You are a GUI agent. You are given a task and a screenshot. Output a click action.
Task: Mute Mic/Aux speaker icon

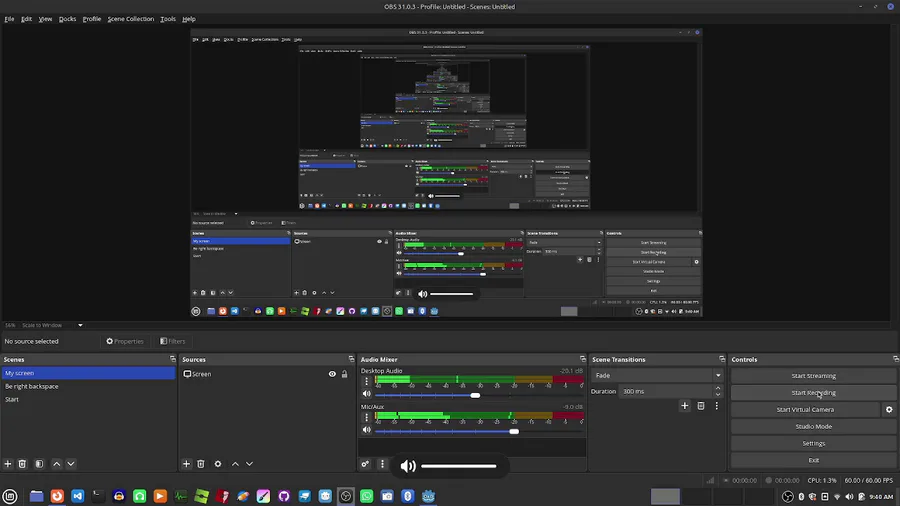(367, 430)
